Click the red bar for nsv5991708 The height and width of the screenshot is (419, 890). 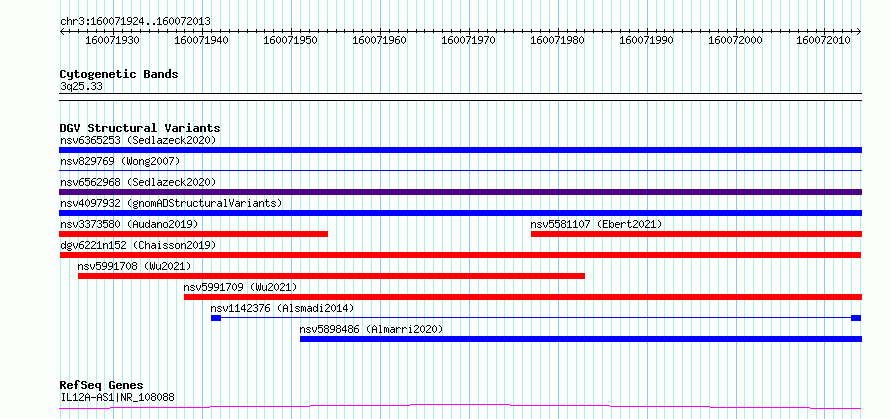pos(331,276)
